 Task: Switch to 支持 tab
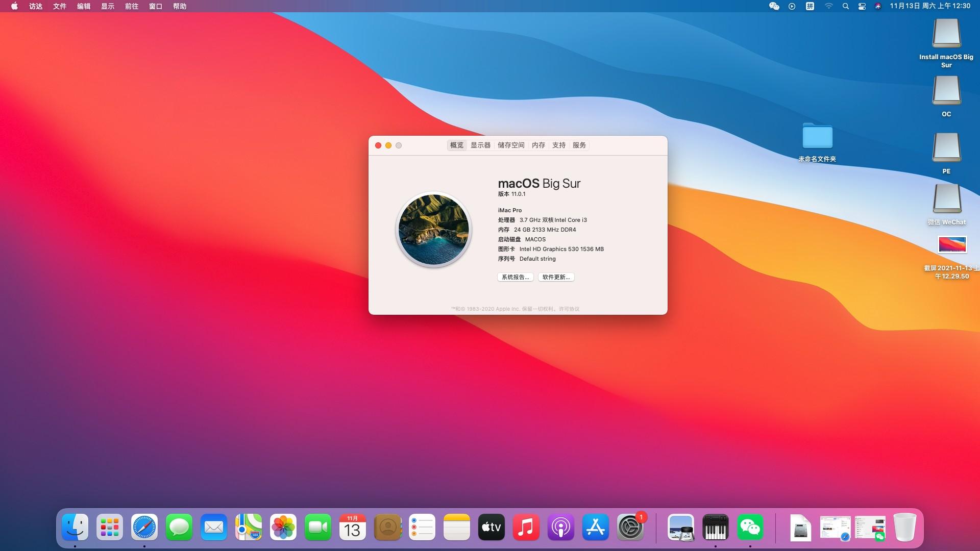(x=559, y=145)
